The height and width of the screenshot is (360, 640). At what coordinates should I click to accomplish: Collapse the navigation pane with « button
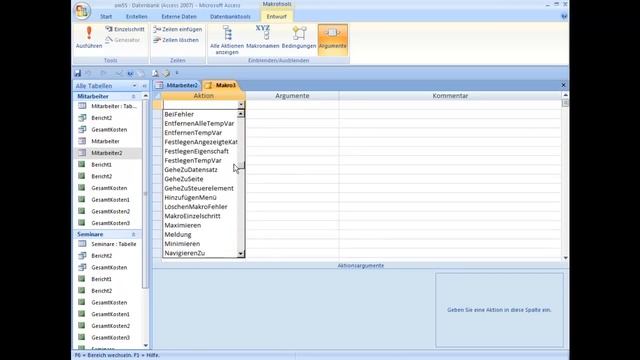tap(144, 86)
